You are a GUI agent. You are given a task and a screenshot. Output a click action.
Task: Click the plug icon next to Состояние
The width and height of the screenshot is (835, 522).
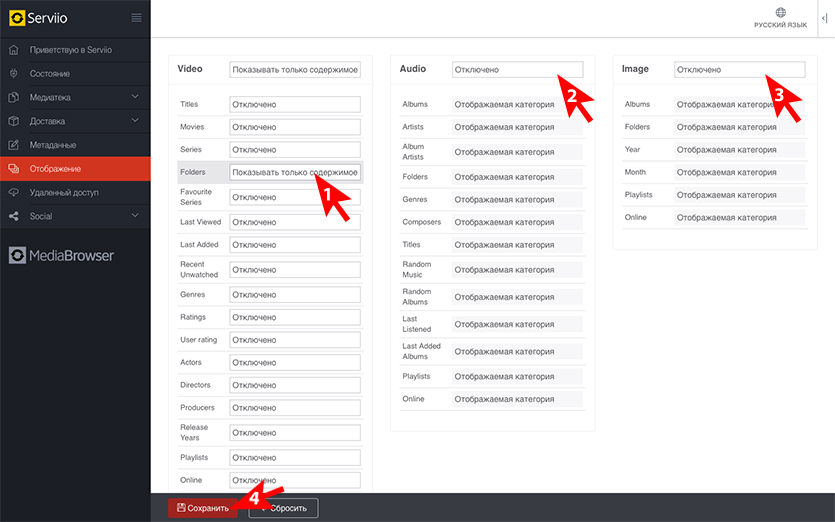coord(14,74)
